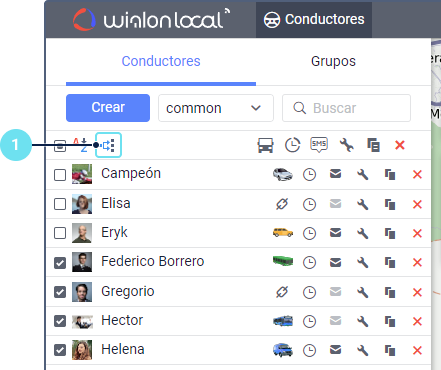441x370 pixels.
Task: Click Eryk's driver photo thumbnail
Action: coord(82,233)
